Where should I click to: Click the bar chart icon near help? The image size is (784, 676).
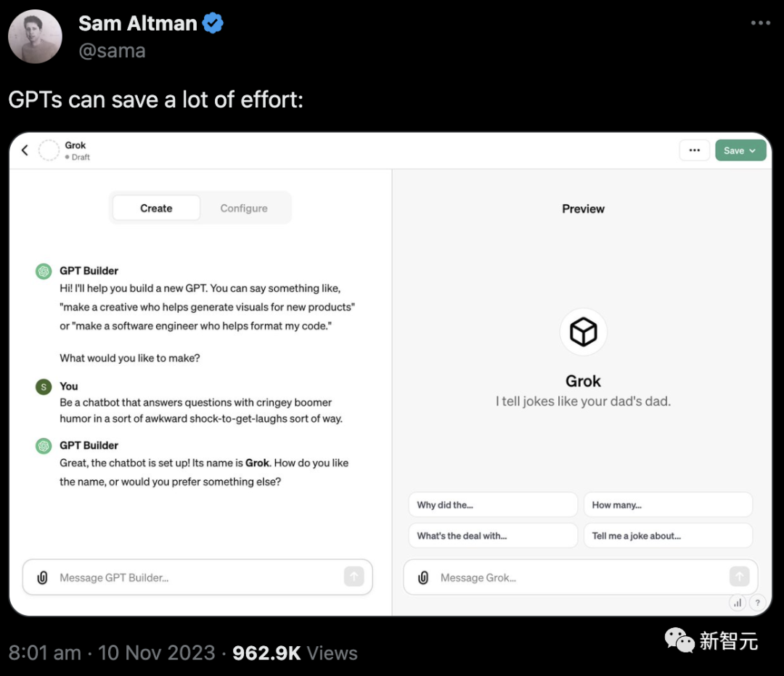point(738,602)
